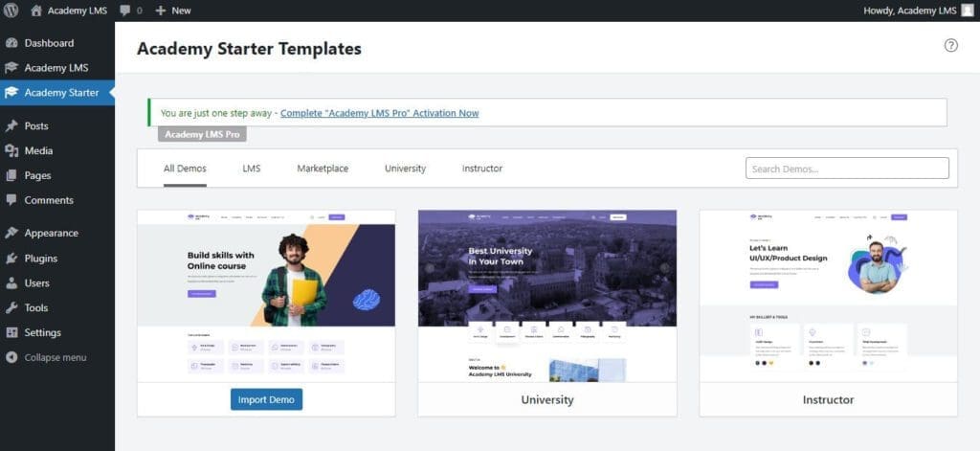Select the Marketplace tab
Screen dimensions: 980x451
pos(323,169)
